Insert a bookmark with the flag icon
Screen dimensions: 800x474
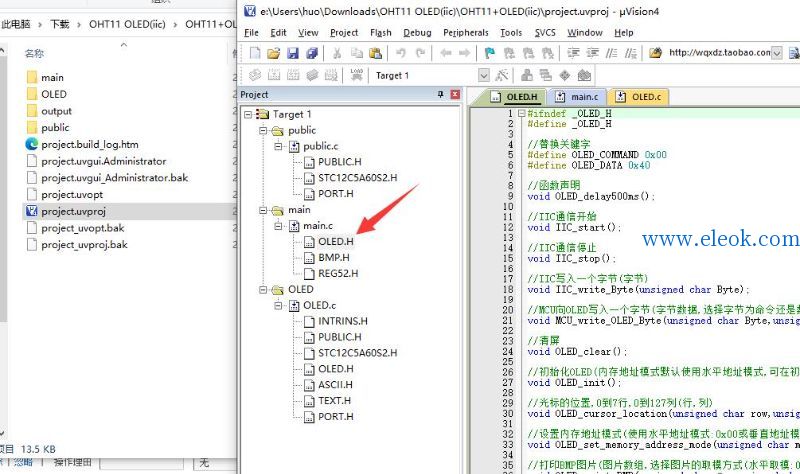(x=490, y=53)
